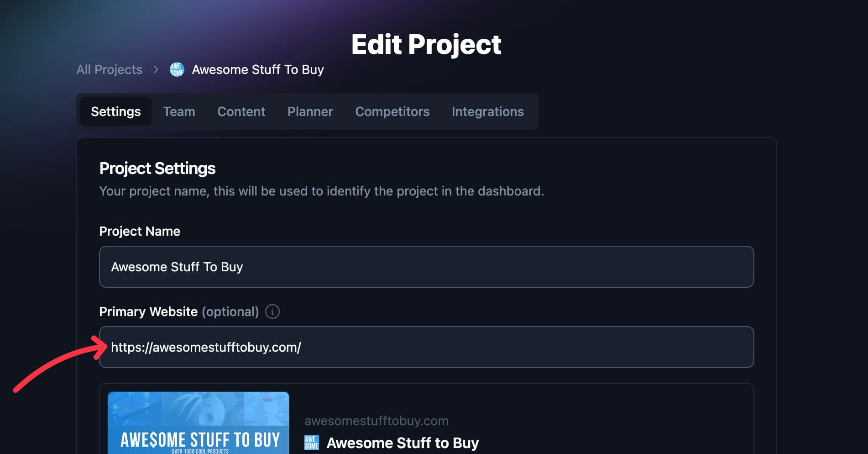The image size is (868, 454).
Task: Open the Content tab
Action: tap(241, 111)
